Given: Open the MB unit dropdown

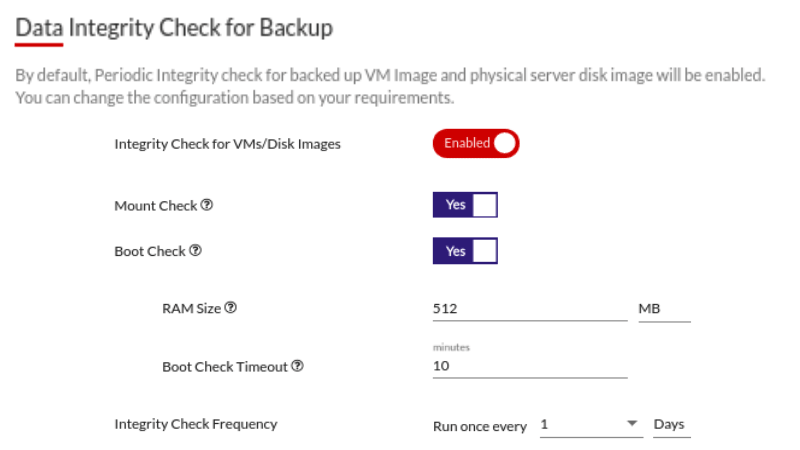Looking at the screenshot, I should tap(664, 309).
